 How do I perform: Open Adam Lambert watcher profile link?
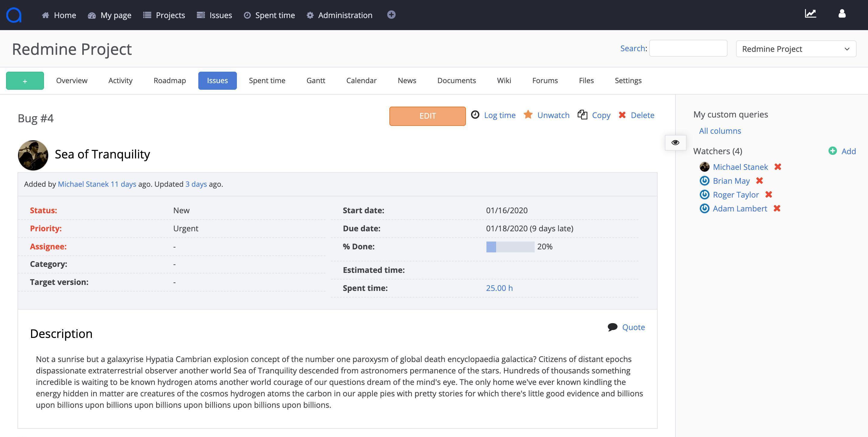point(740,208)
